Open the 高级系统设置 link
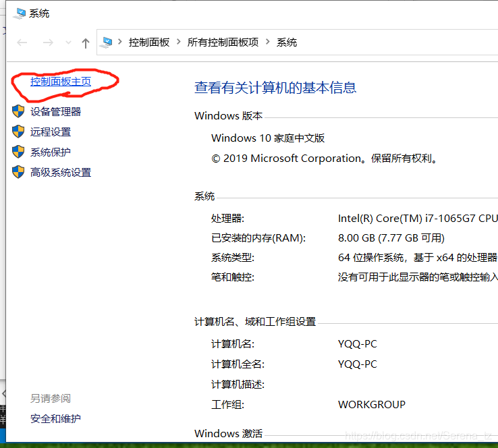The width and height of the screenshot is (498, 448). pos(61,173)
